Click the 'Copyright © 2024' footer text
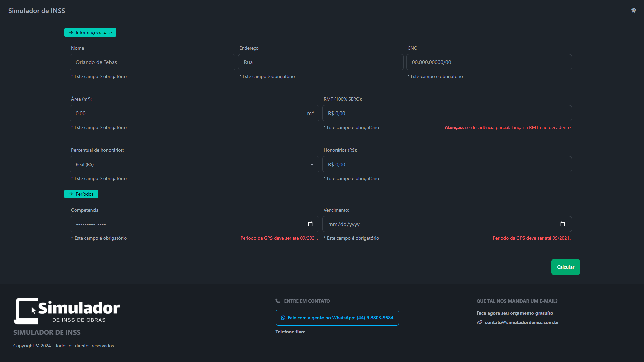Image resolution: width=644 pixels, height=362 pixels. coord(64,346)
